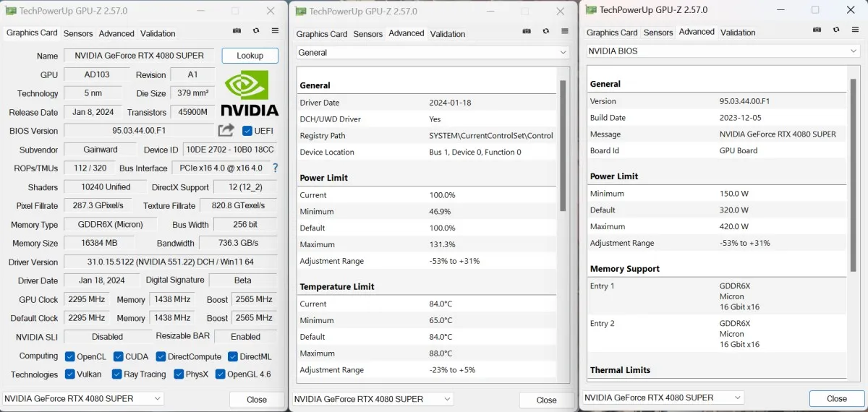Click the screenshot camera icon in right window
The height and width of the screenshot is (412, 868).
(817, 30)
